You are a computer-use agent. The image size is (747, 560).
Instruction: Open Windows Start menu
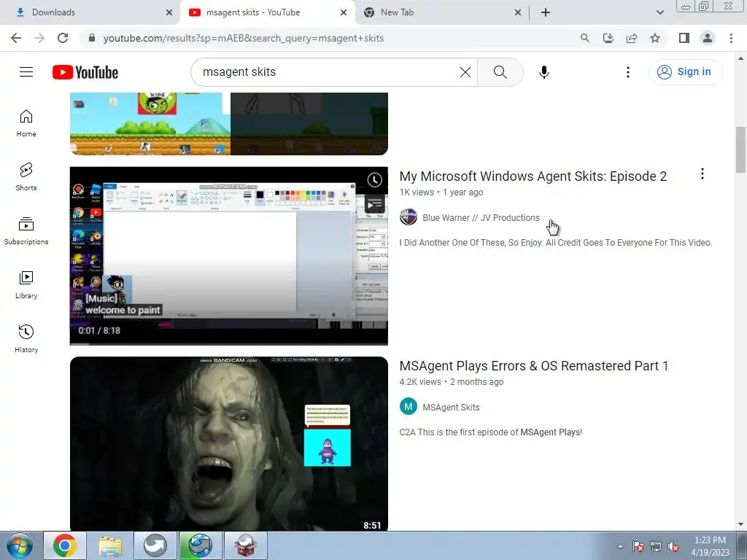20,545
